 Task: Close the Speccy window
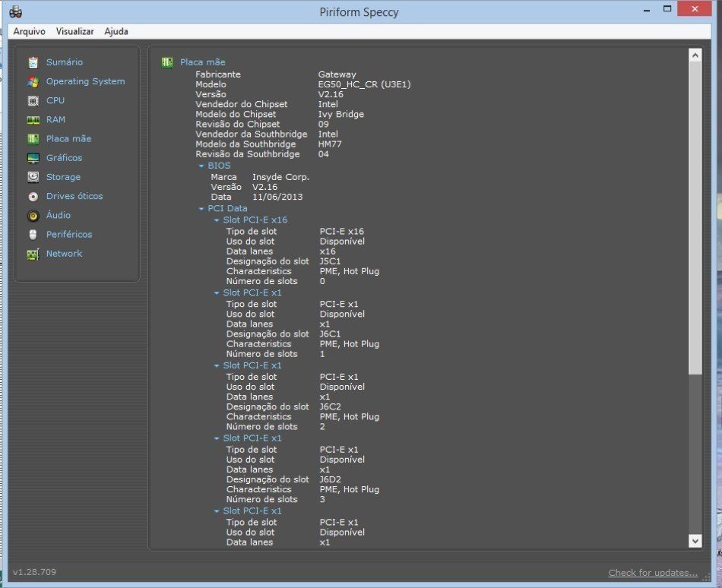coord(695,9)
